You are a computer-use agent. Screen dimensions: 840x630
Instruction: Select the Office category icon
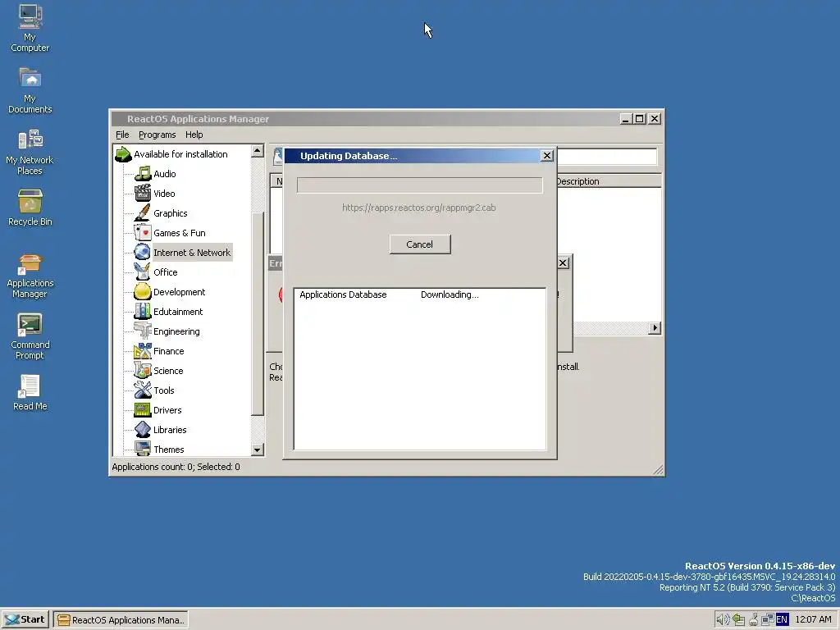(x=143, y=272)
